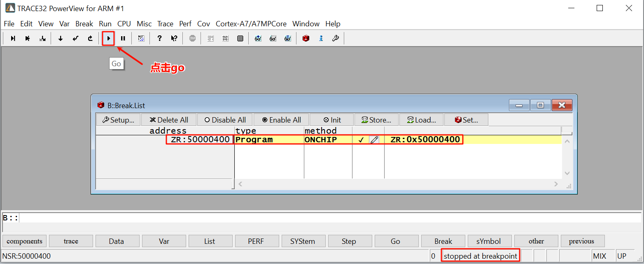Open the Cortex-A7/A7MPCore menu
644x264 pixels.
[x=251, y=24]
